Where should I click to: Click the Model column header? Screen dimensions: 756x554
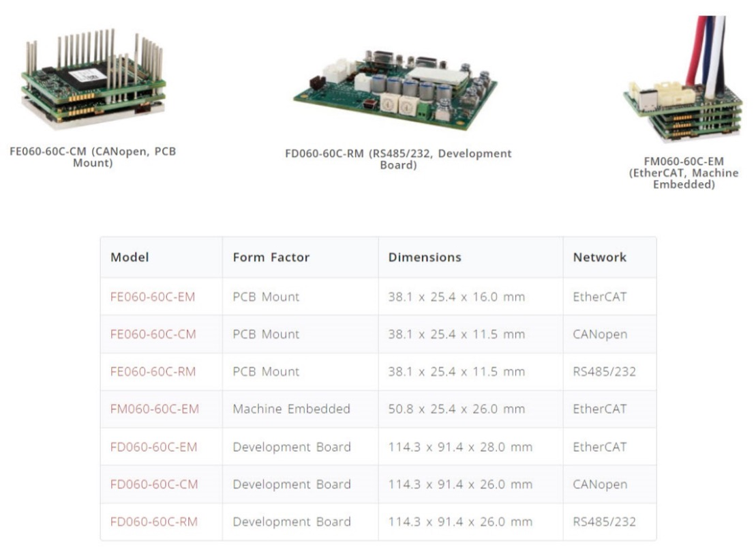click(130, 257)
